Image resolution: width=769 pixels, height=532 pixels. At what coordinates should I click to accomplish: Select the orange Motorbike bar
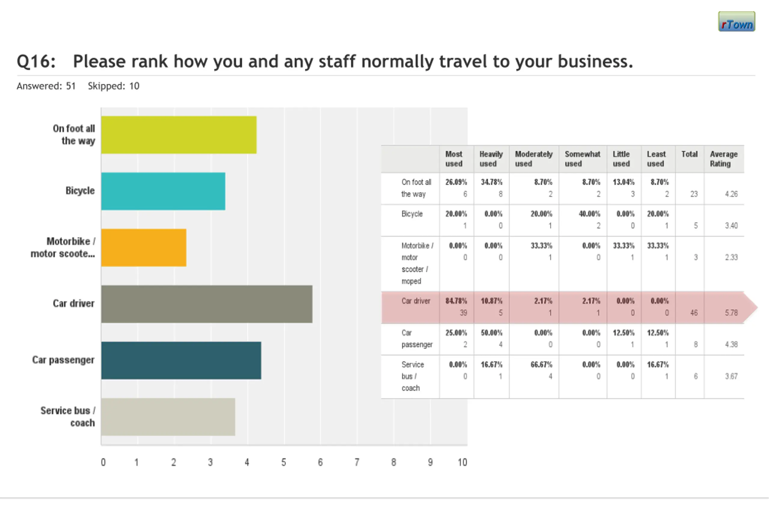(144, 248)
